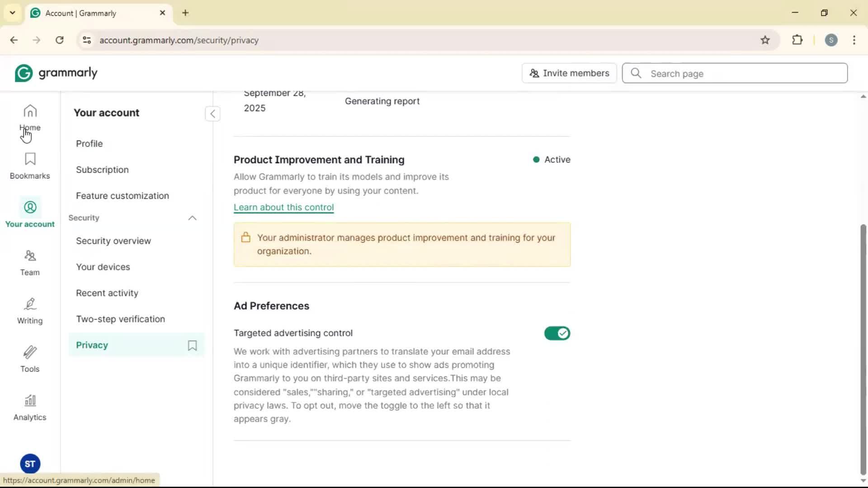This screenshot has height=488, width=868.
Task: Bookmark the Privacy page icon
Action: (192, 345)
